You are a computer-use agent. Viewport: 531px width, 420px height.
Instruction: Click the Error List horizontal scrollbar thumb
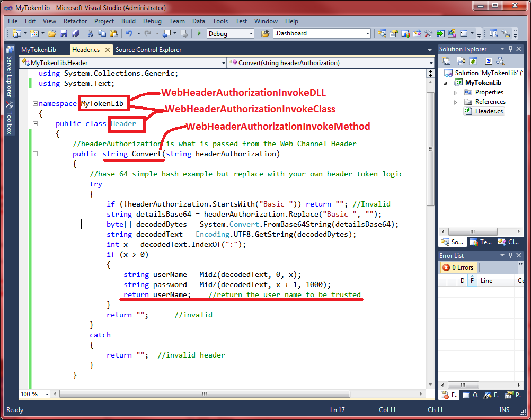point(463,385)
